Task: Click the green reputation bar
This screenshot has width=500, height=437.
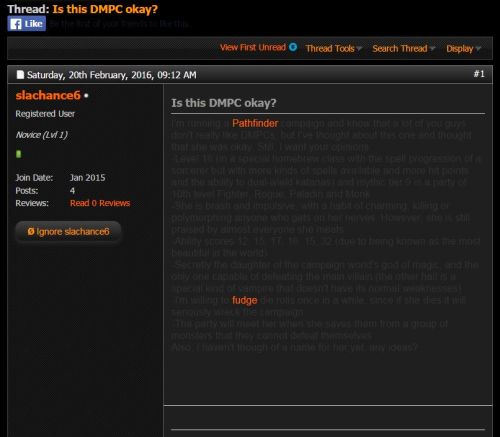Action: click(x=18, y=154)
